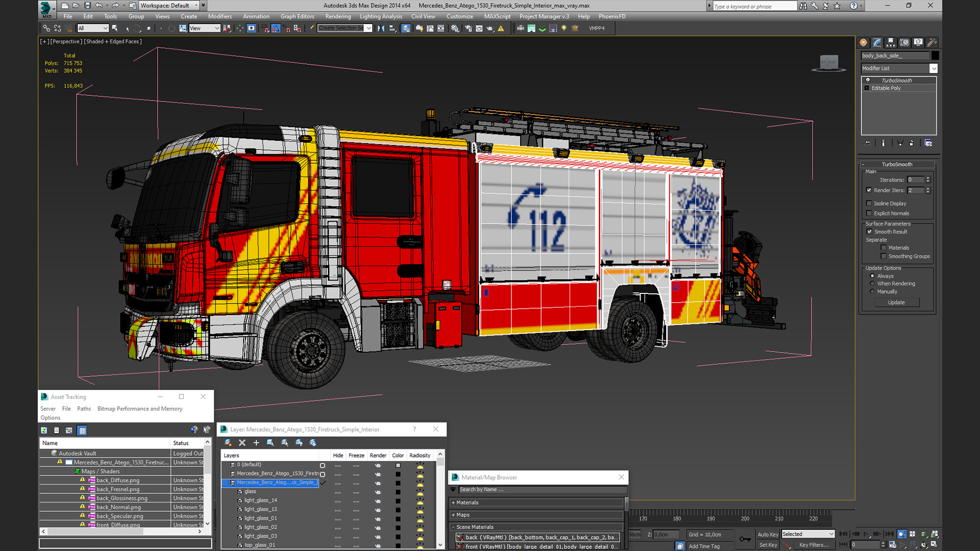Click Add Selected Objects plus icon in Layer dialog

(x=256, y=443)
